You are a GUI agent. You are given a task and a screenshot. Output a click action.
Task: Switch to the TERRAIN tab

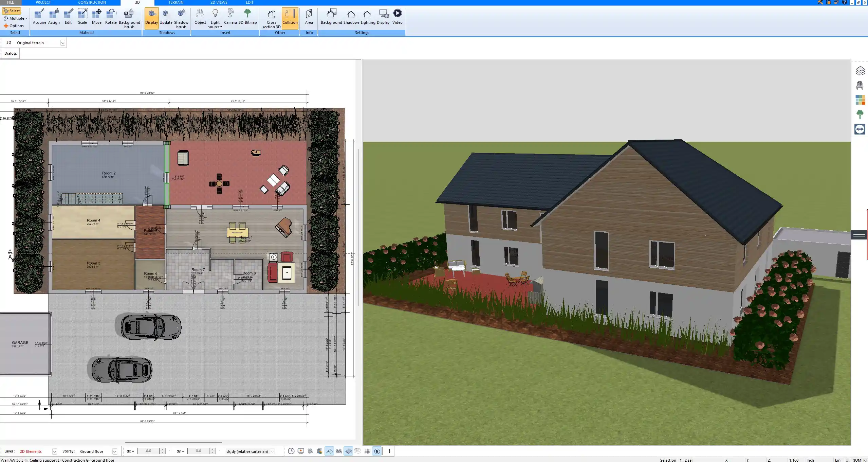(x=176, y=2)
